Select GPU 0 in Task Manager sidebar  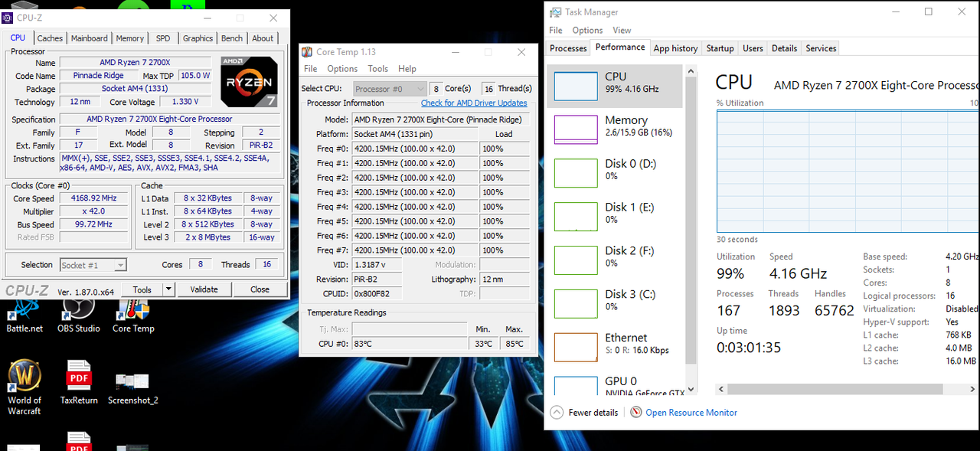click(x=615, y=385)
